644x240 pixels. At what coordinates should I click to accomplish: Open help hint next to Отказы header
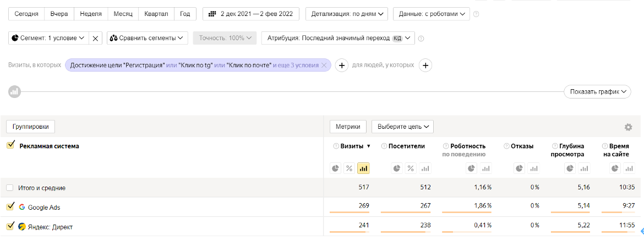point(507,146)
